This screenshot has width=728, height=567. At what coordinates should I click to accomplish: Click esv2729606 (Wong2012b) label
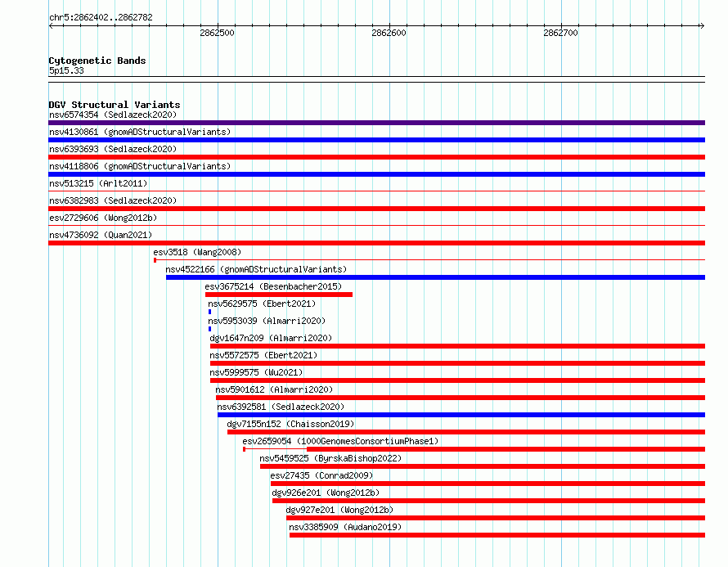[103, 218]
